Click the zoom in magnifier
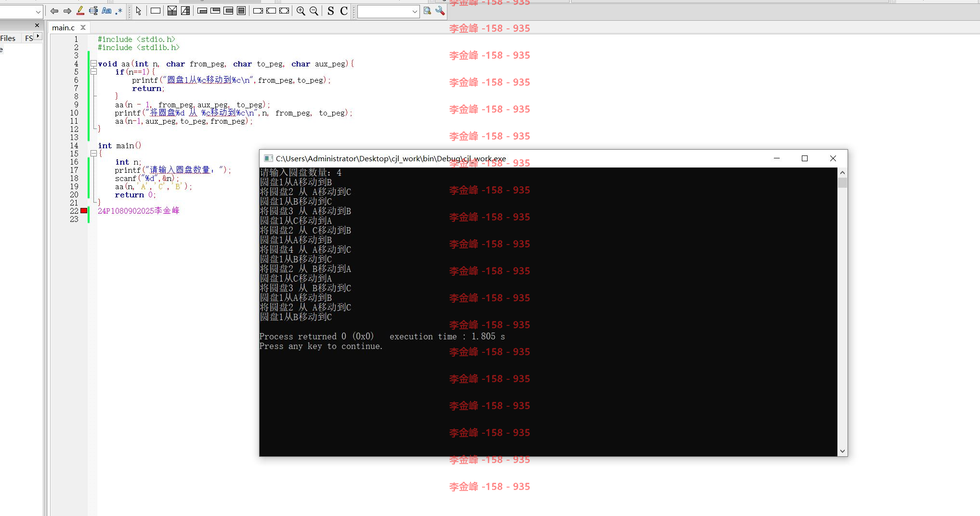 301,11
